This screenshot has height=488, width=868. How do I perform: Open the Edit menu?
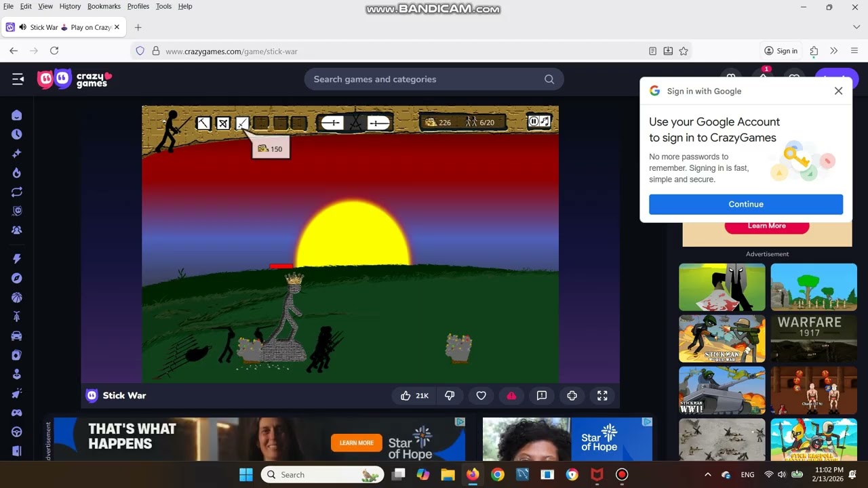[x=26, y=6]
